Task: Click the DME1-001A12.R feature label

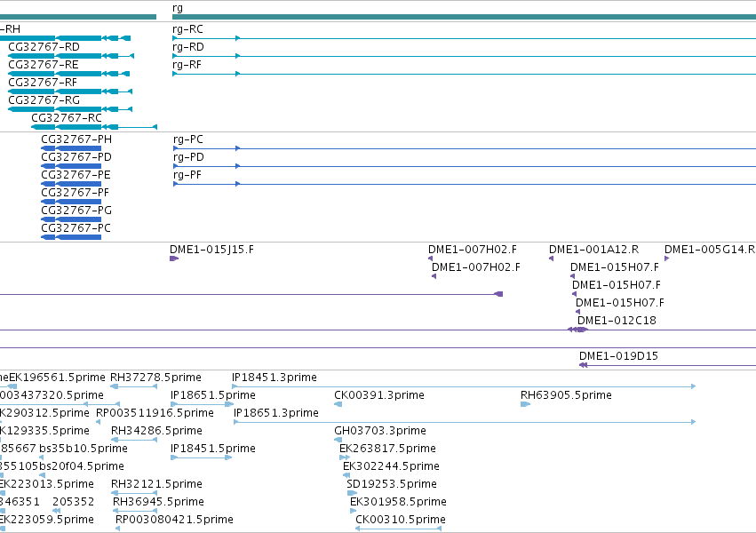Action: tap(594, 250)
